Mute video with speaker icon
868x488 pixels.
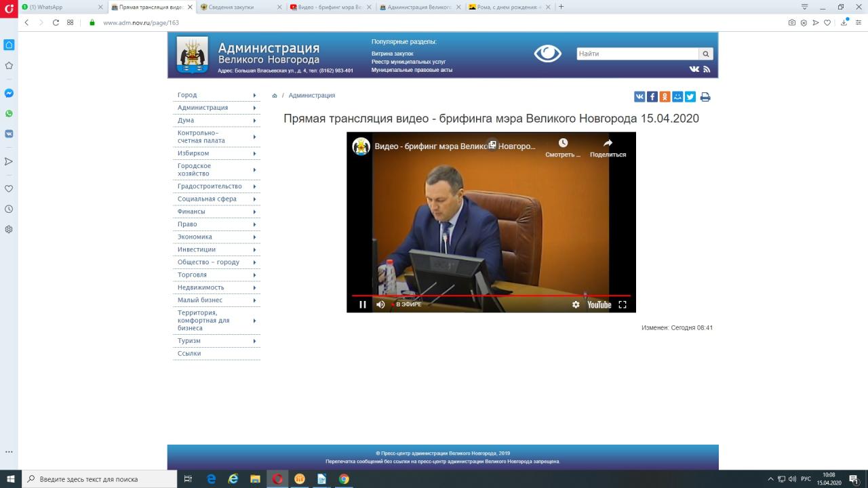pos(380,304)
